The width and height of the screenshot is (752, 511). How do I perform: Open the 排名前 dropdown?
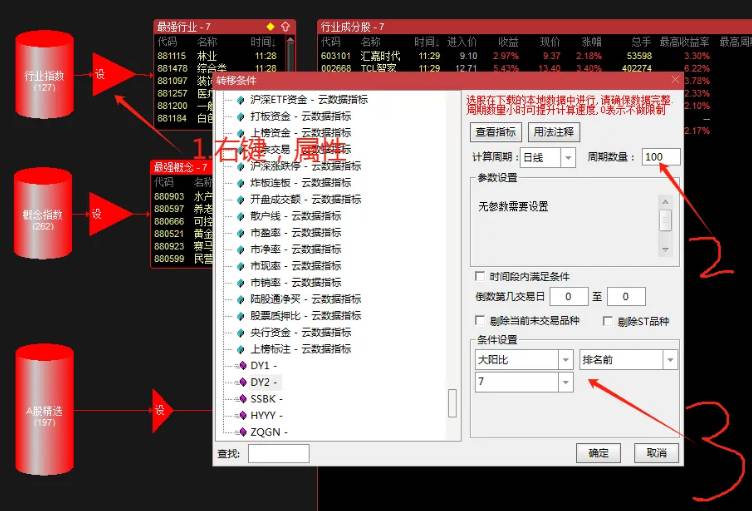(670, 360)
